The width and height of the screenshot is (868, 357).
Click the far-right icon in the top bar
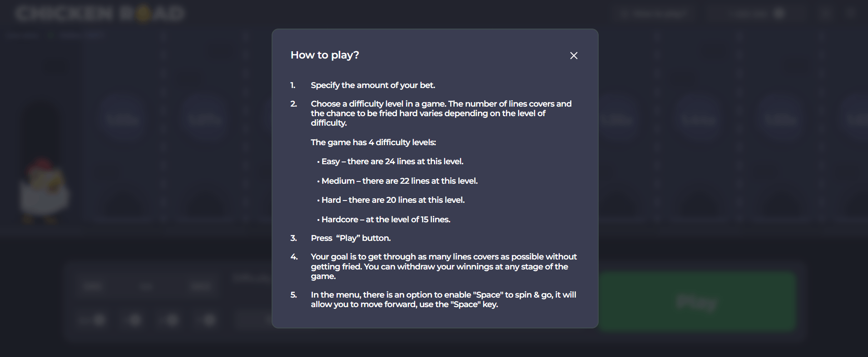(851, 14)
